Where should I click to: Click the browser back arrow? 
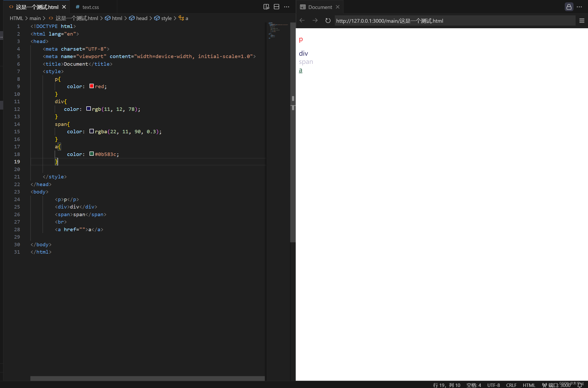tap(302, 21)
